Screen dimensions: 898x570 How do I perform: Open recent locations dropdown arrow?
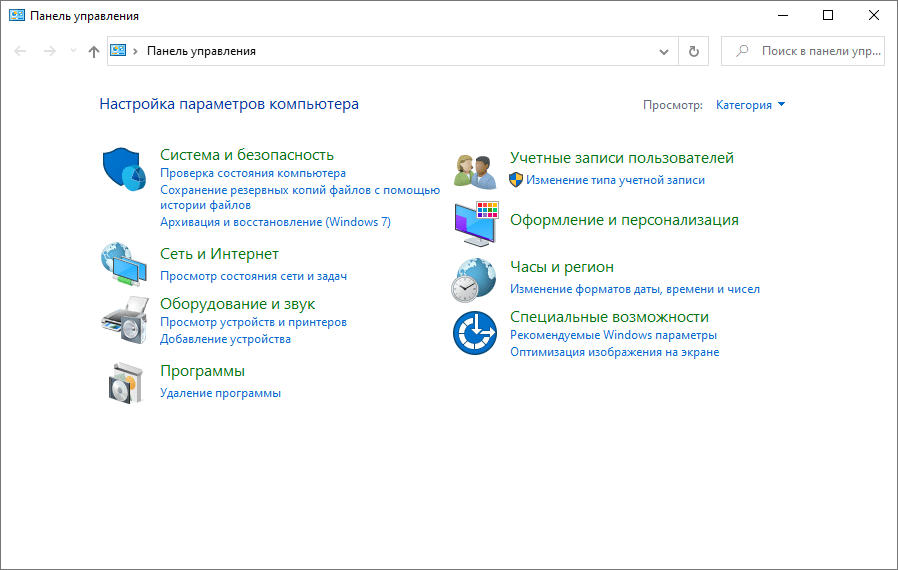[x=73, y=51]
